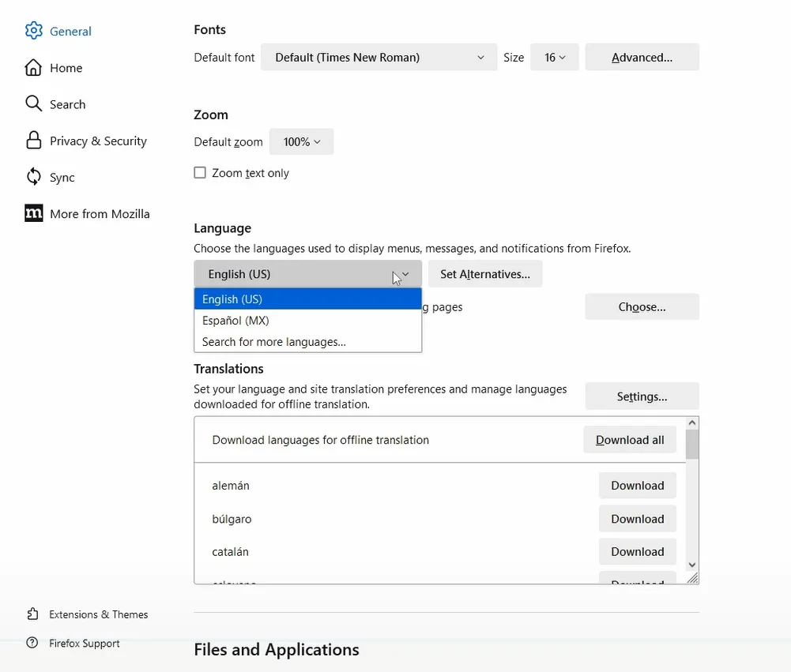Click the Mozilla logo icon
The image size is (791, 672).
click(x=34, y=213)
